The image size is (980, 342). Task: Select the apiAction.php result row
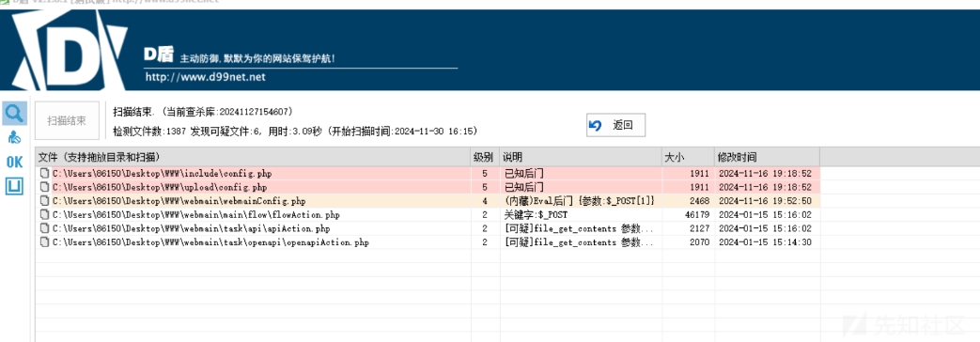click(x=428, y=228)
